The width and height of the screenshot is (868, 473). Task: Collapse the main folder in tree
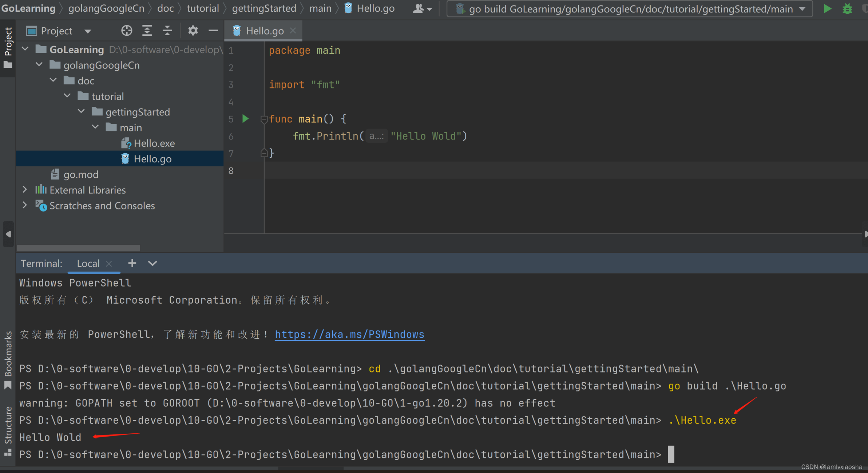tap(96, 127)
